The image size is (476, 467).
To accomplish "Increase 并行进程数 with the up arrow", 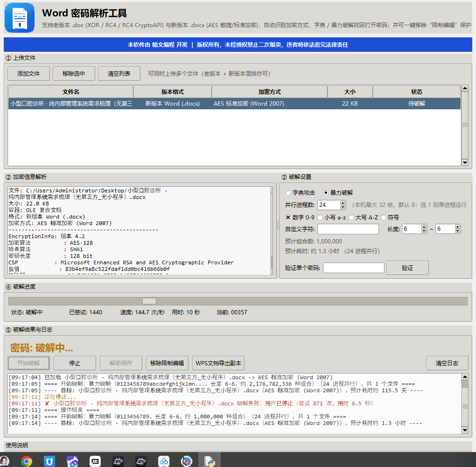I will (343, 203).
